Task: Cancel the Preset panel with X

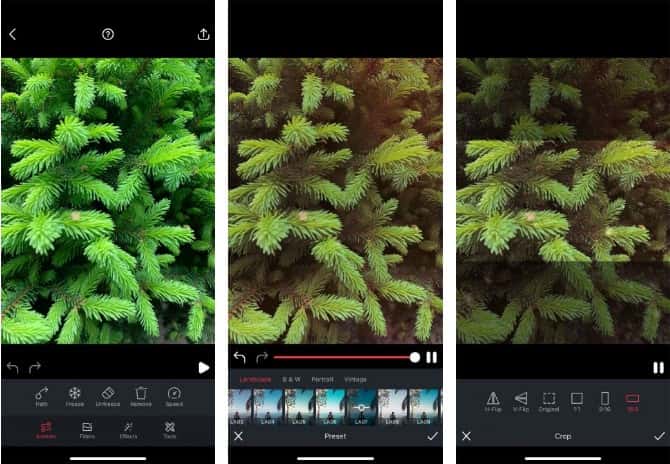Action: point(238,436)
